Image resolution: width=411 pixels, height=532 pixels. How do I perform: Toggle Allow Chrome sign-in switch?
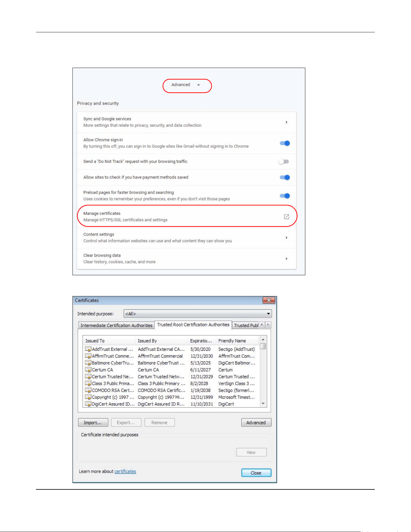coord(284,143)
